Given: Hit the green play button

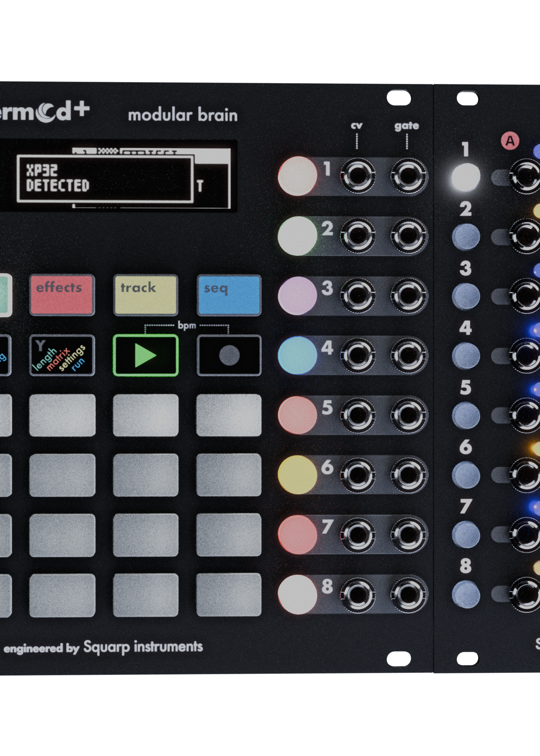Looking at the screenshot, I should coord(146,355).
